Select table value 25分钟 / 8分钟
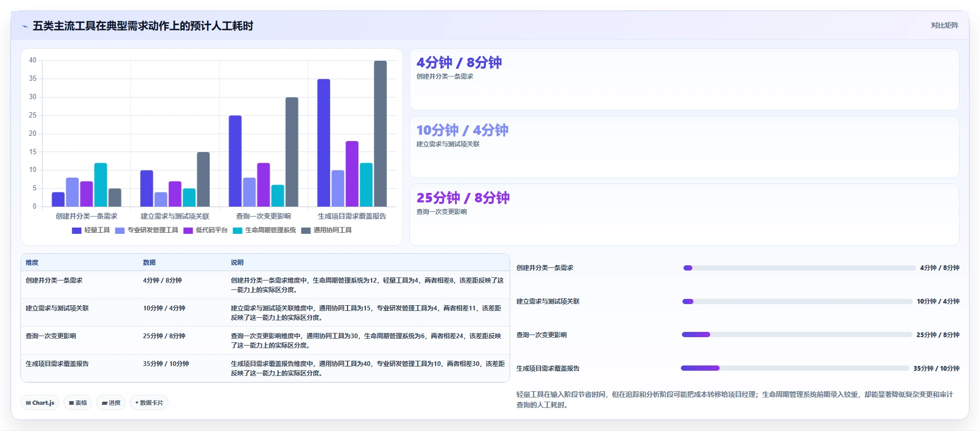 coord(164,336)
